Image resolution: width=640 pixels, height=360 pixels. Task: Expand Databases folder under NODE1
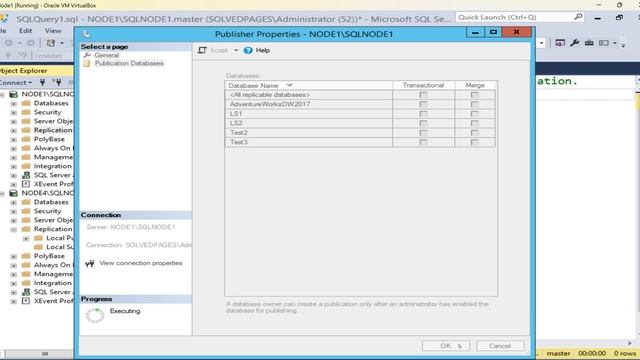tap(13, 103)
